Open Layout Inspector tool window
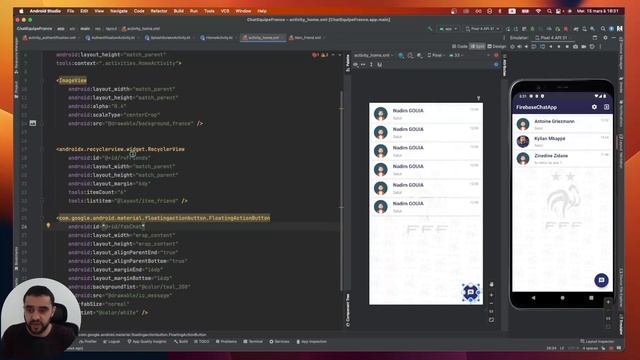The width and height of the screenshot is (640, 360). click(x=597, y=342)
